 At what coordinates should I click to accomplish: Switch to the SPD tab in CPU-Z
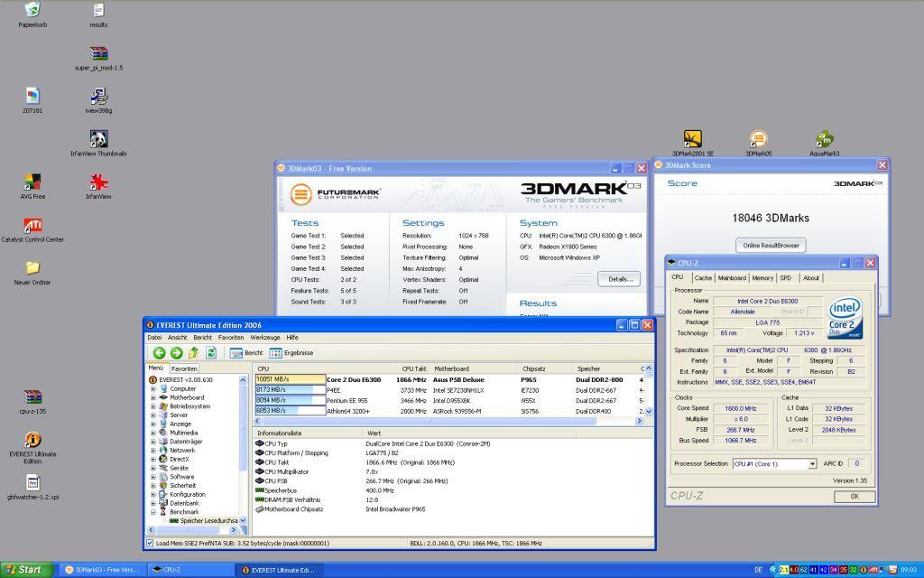click(x=786, y=278)
